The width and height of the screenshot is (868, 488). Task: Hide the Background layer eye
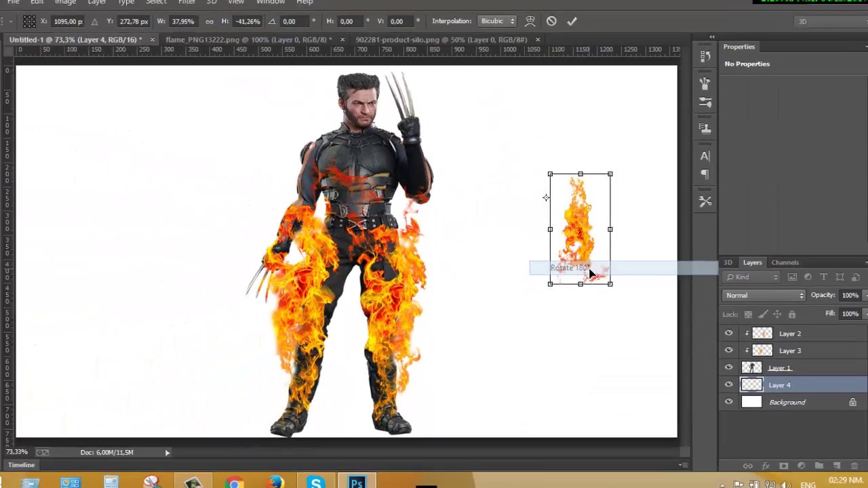[x=729, y=402]
